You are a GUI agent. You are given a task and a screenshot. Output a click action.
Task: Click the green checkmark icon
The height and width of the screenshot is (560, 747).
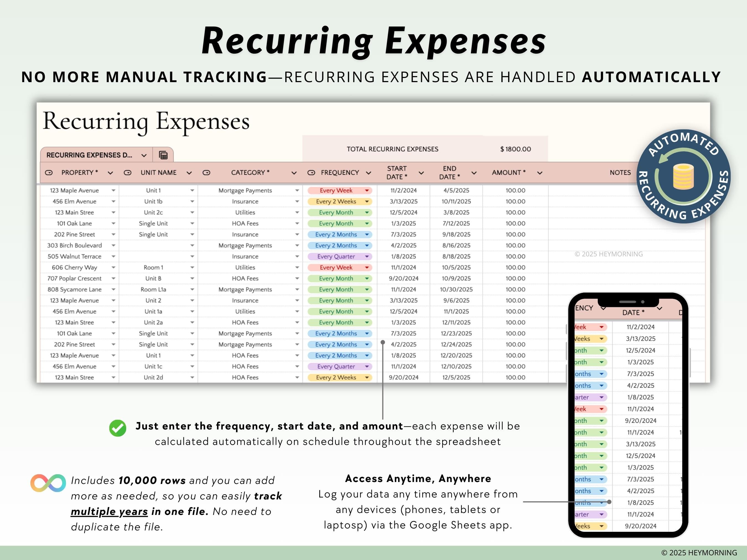[118, 428]
